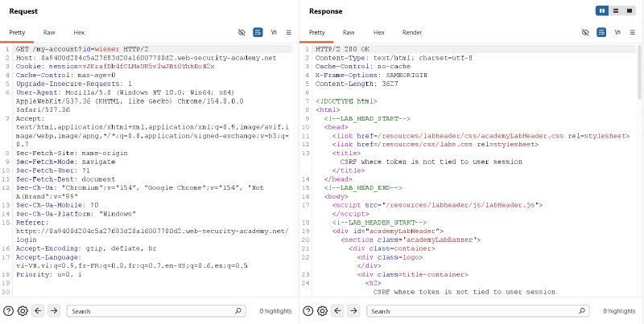644x324 pixels.
Task: Open search settings gear below Response panel
Action: 323,311
